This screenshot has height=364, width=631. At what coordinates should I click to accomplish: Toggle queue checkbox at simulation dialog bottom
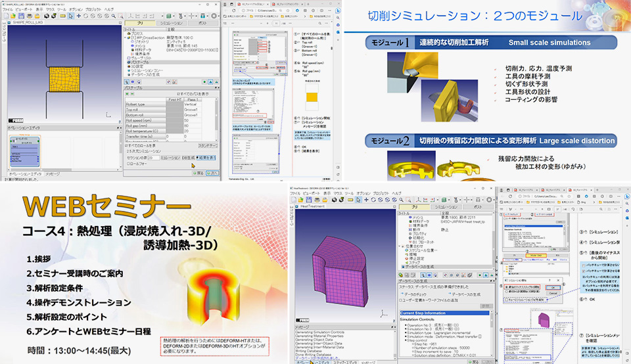(x=506, y=300)
